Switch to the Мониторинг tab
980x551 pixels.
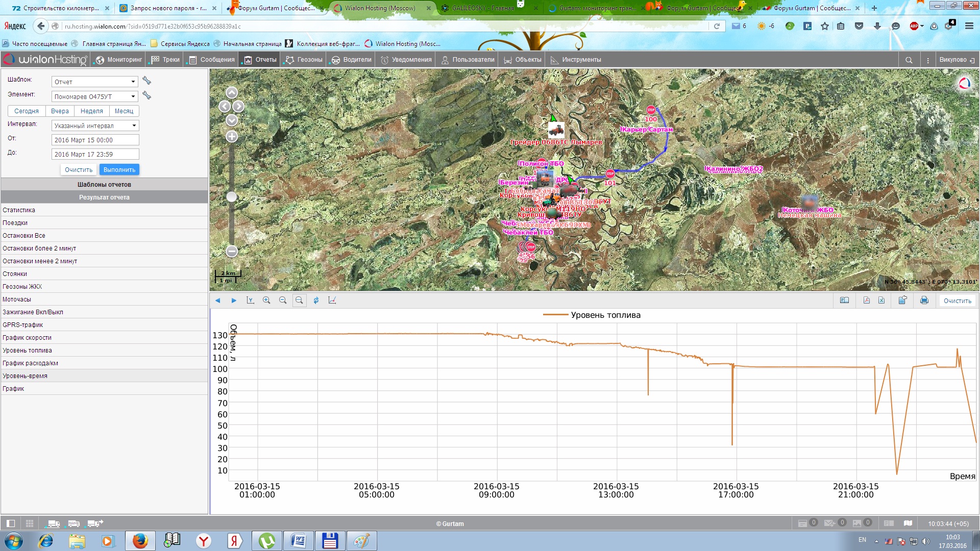[x=119, y=60]
